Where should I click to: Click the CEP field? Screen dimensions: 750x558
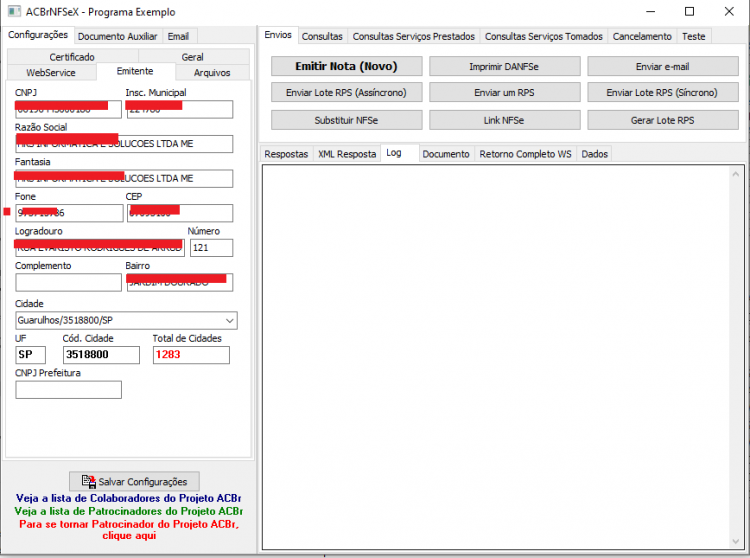click(x=180, y=213)
